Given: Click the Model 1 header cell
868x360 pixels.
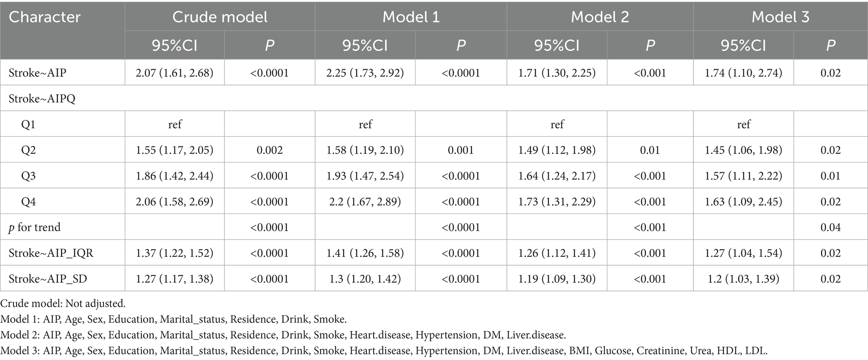Looking at the screenshot, I should pyautogui.click(x=410, y=17).
